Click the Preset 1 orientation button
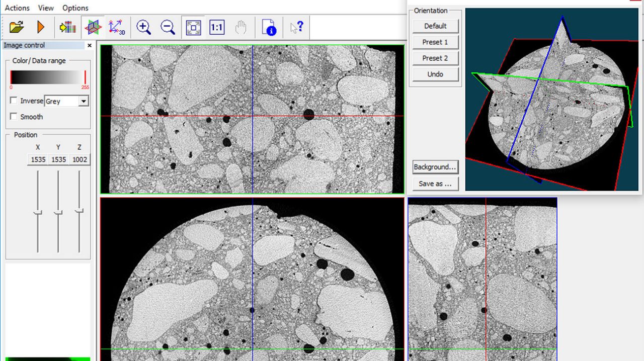644x361 pixels. point(435,42)
